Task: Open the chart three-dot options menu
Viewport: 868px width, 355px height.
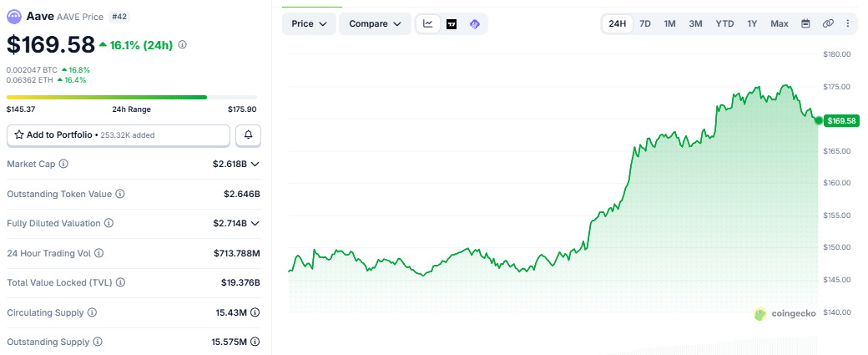Action: [x=848, y=24]
